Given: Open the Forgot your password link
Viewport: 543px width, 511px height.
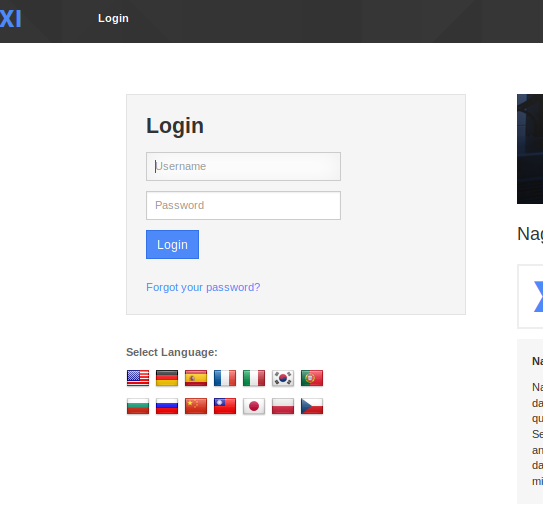Looking at the screenshot, I should point(203,287).
